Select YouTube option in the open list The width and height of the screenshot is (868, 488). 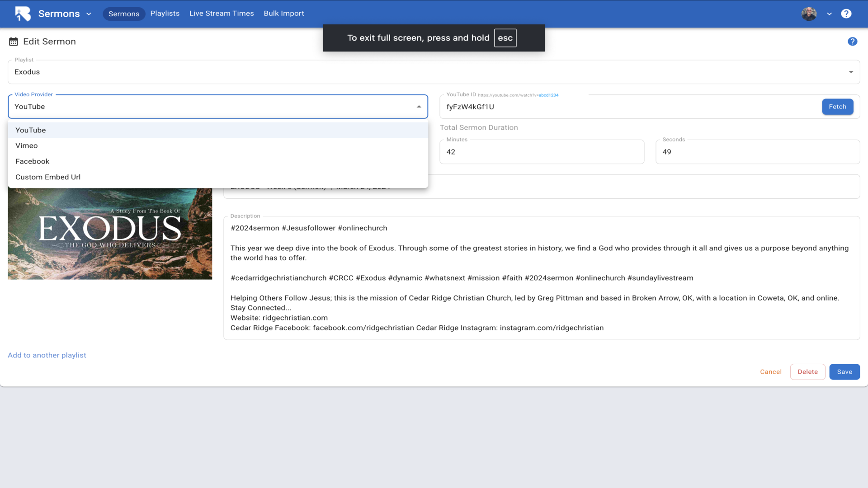31,130
